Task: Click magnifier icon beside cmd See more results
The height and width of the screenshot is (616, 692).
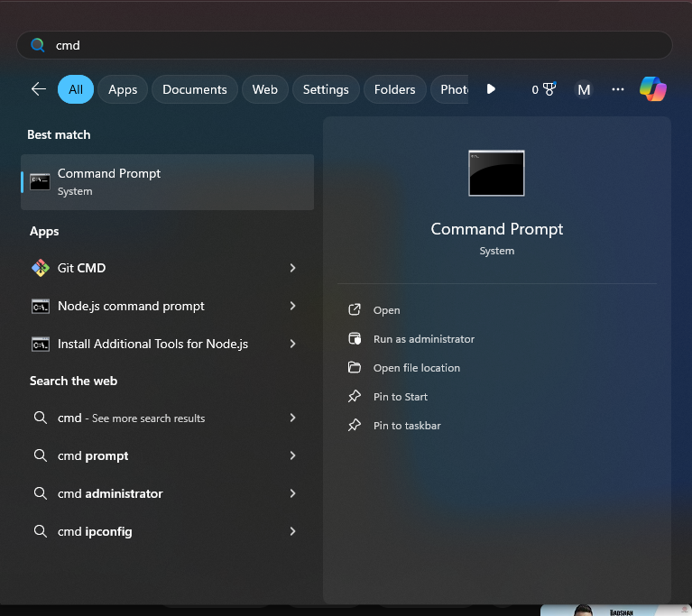Action: (41, 418)
